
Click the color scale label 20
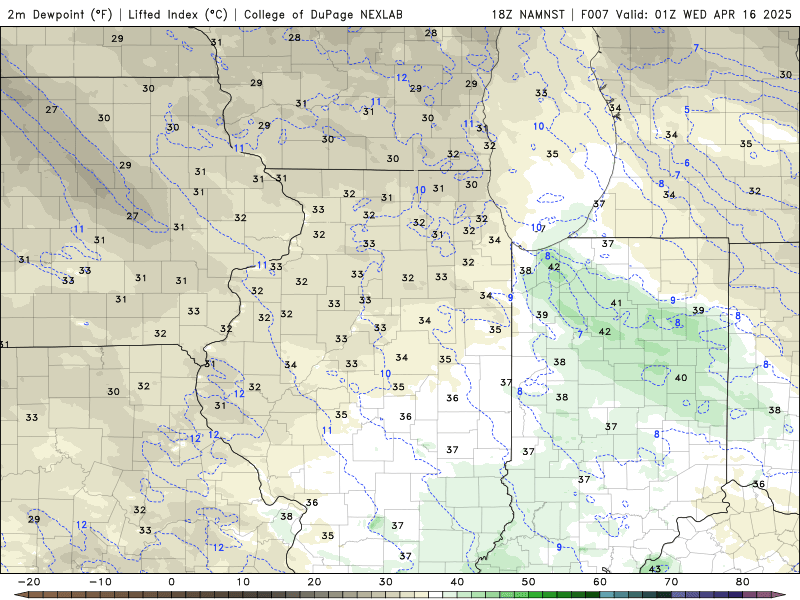pyautogui.click(x=314, y=582)
